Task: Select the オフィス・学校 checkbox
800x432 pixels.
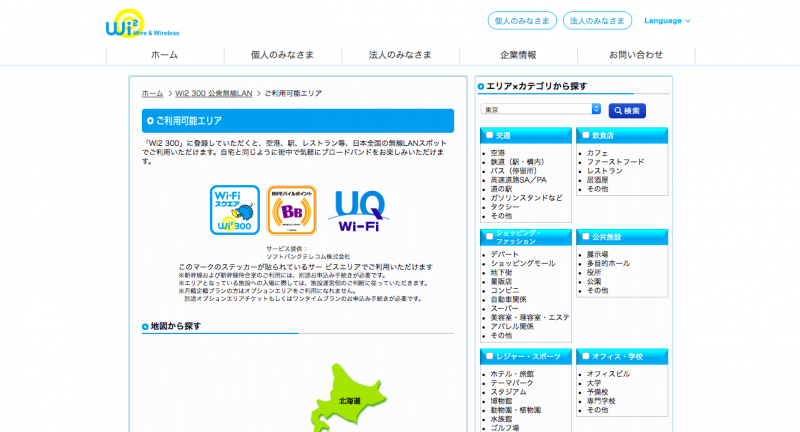Action: pos(585,356)
